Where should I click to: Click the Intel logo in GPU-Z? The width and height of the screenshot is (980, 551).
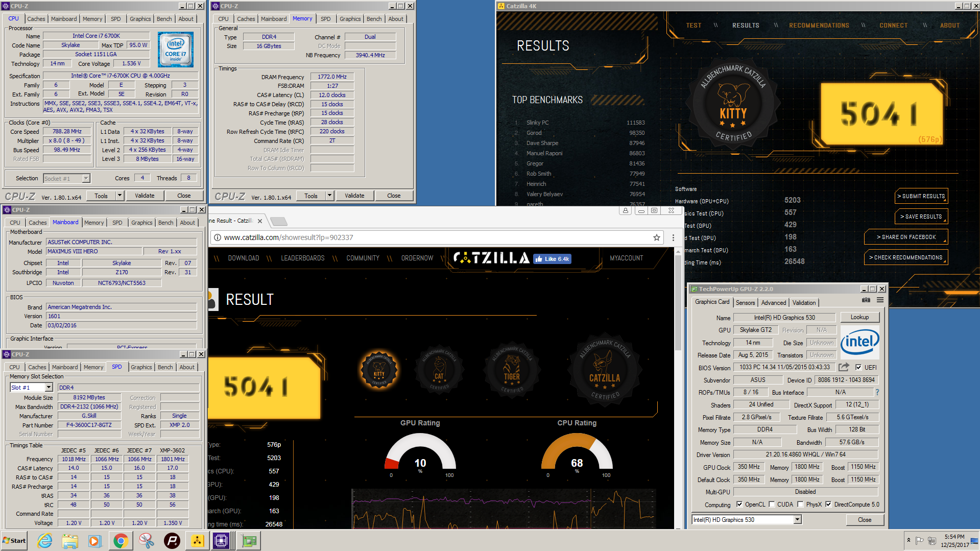pyautogui.click(x=860, y=342)
